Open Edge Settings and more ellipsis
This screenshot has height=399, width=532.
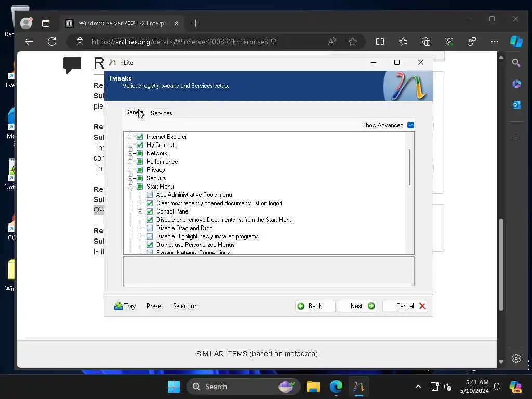tap(495, 42)
